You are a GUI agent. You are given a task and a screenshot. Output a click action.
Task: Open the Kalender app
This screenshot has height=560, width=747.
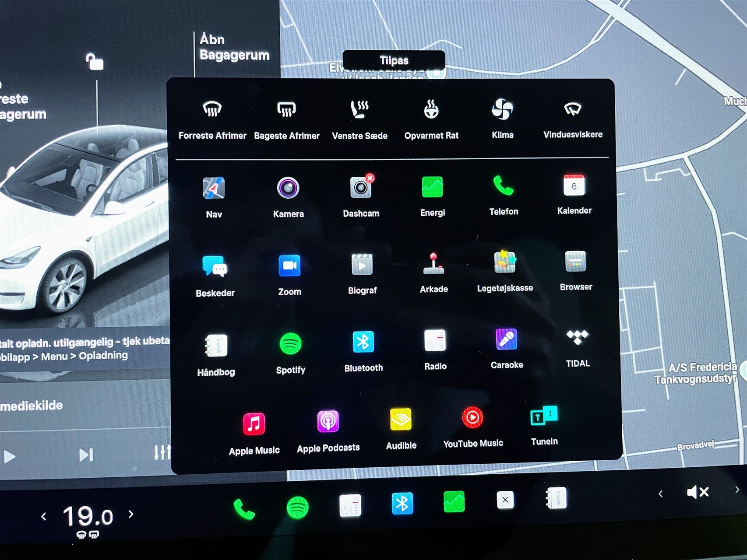(574, 194)
